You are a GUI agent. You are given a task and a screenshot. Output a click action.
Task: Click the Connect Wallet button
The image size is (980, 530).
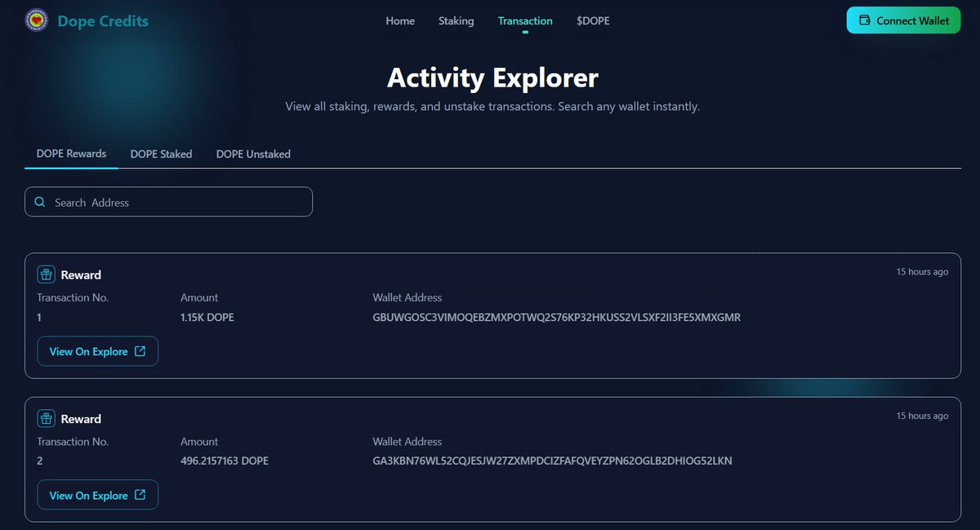coord(903,20)
